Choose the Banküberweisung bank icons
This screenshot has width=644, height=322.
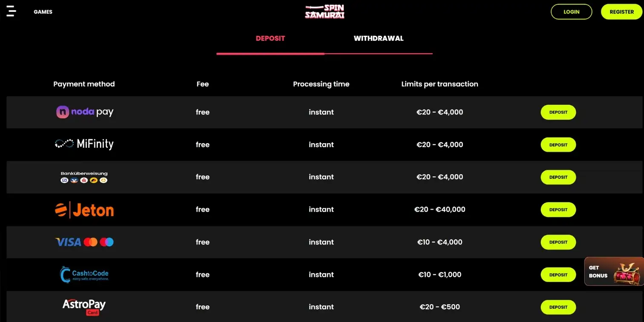84,180
